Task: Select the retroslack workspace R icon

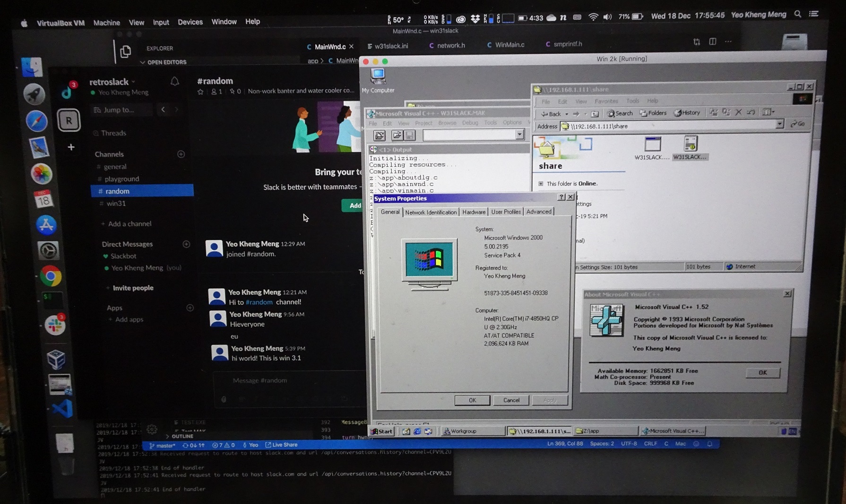Action: click(x=69, y=120)
